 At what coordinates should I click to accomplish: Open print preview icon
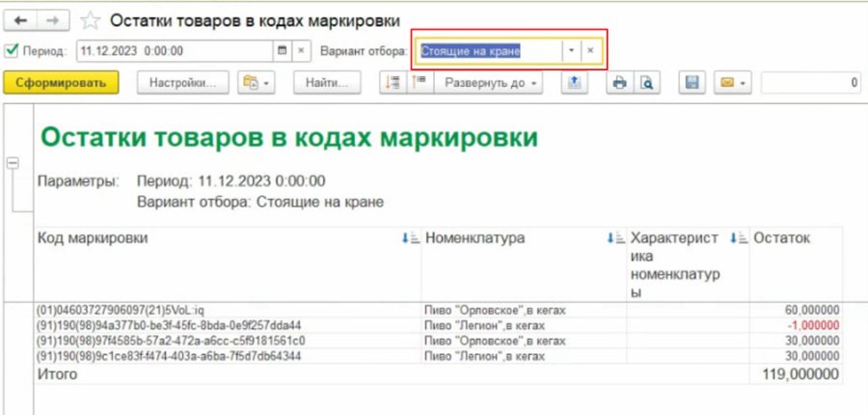[x=646, y=83]
